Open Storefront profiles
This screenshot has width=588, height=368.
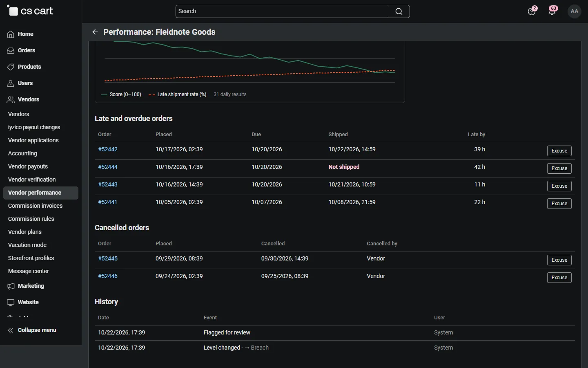pos(41,258)
